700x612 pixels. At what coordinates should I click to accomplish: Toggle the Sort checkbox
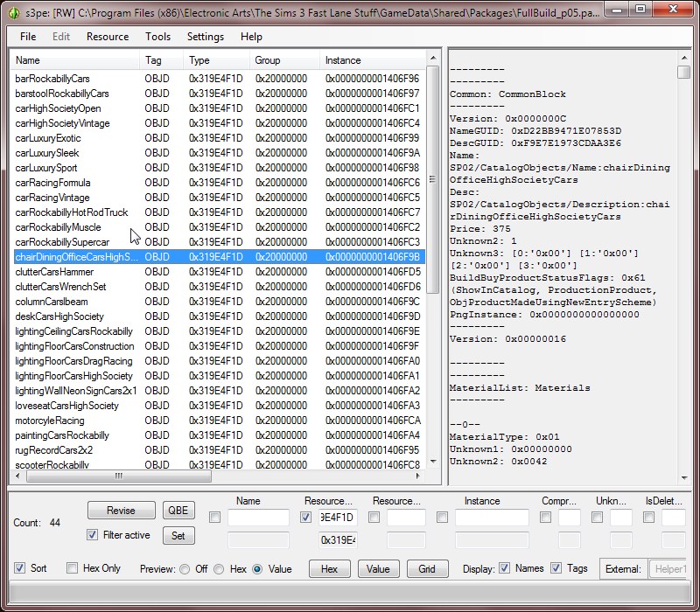pos(20,568)
